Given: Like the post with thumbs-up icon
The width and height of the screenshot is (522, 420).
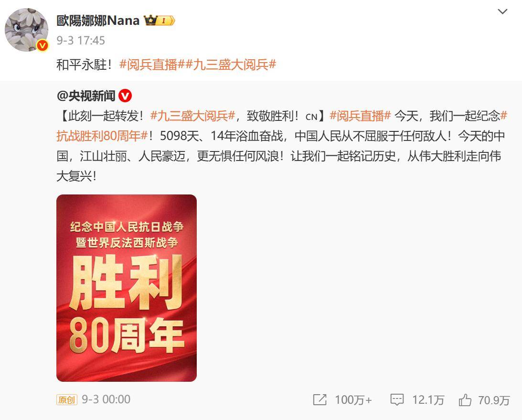Looking at the screenshot, I should pos(465,399).
